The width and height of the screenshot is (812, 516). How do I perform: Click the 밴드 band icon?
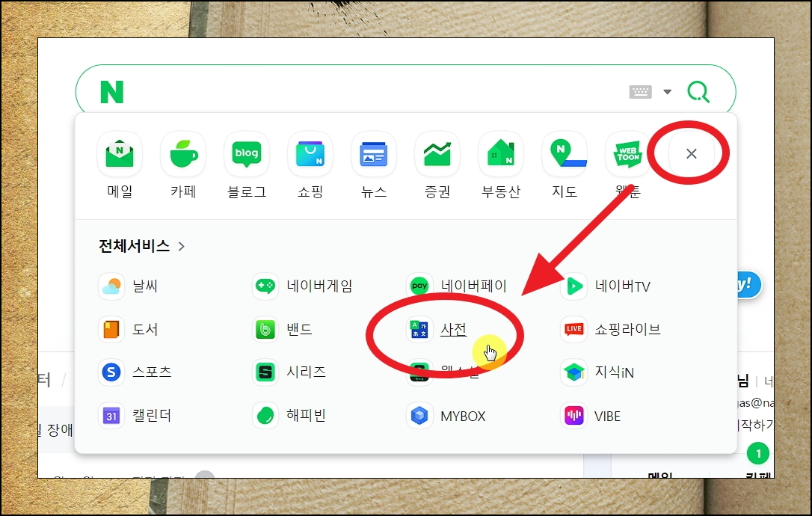pos(265,330)
